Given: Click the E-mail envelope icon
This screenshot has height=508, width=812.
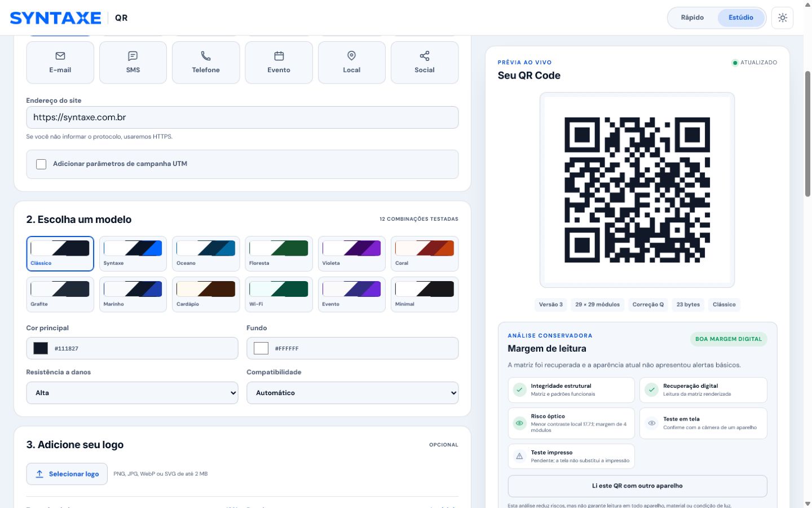Looking at the screenshot, I should coord(60,56).
